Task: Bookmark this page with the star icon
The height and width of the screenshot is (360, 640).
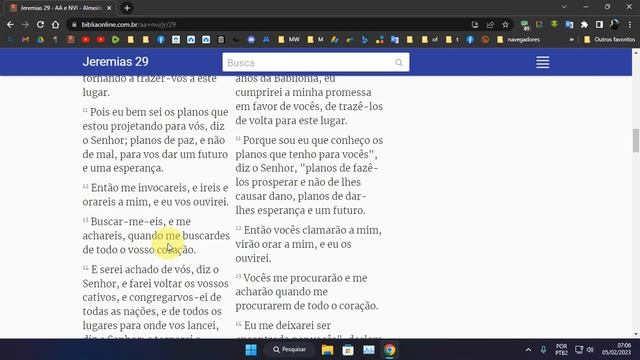Action: [x=505, y=24]
